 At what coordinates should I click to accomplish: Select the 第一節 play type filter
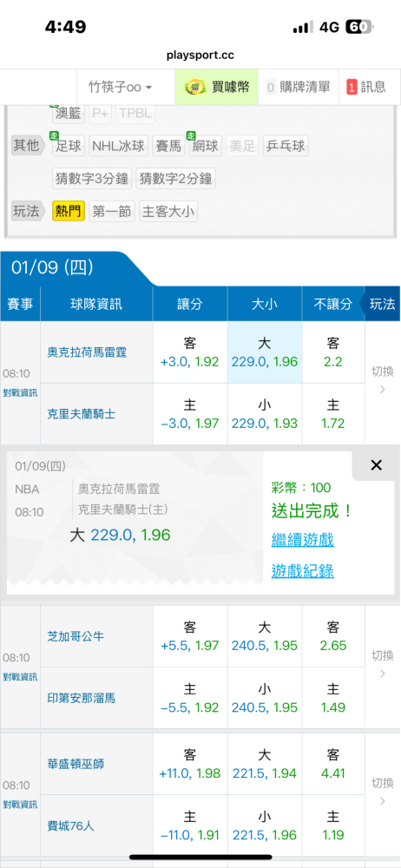112,212
